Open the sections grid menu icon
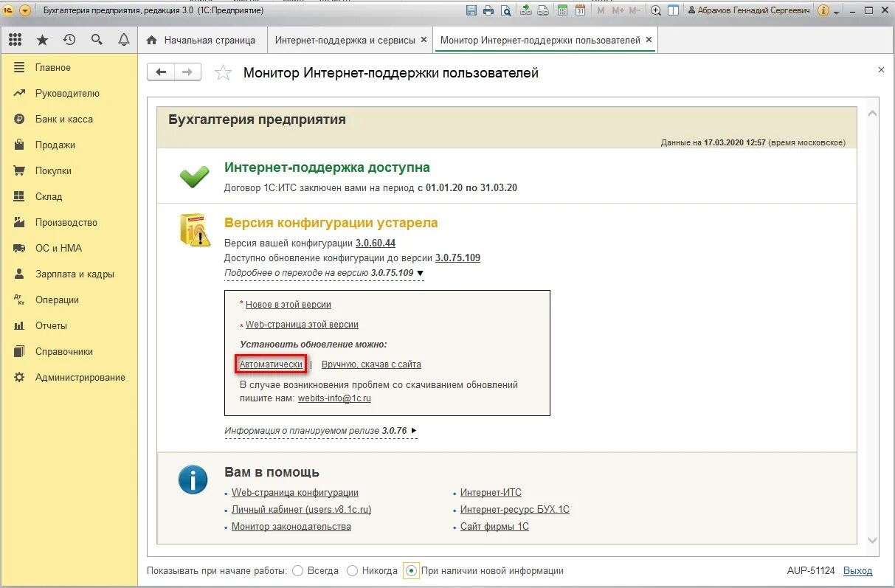895x588 pixels. (15, 40)
